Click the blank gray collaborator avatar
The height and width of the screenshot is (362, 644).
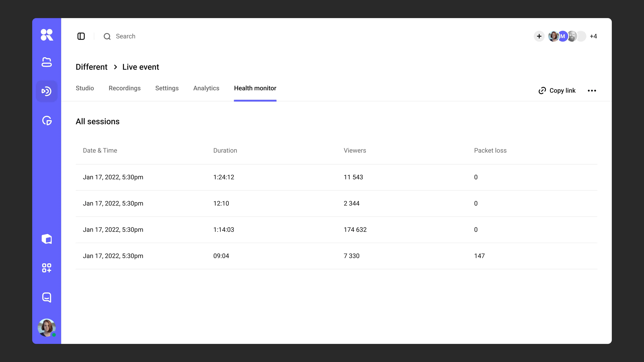pos(581,36)
